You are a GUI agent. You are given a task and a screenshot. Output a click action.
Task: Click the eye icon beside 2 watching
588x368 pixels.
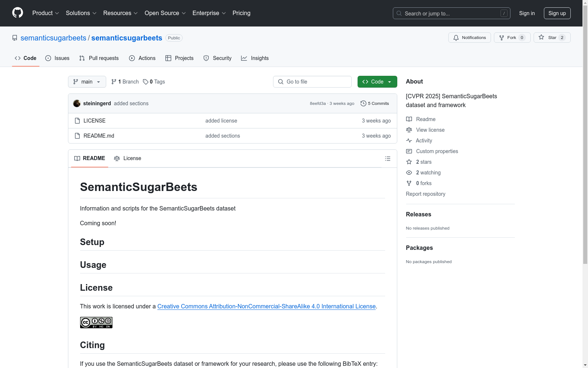click(409, 173)
